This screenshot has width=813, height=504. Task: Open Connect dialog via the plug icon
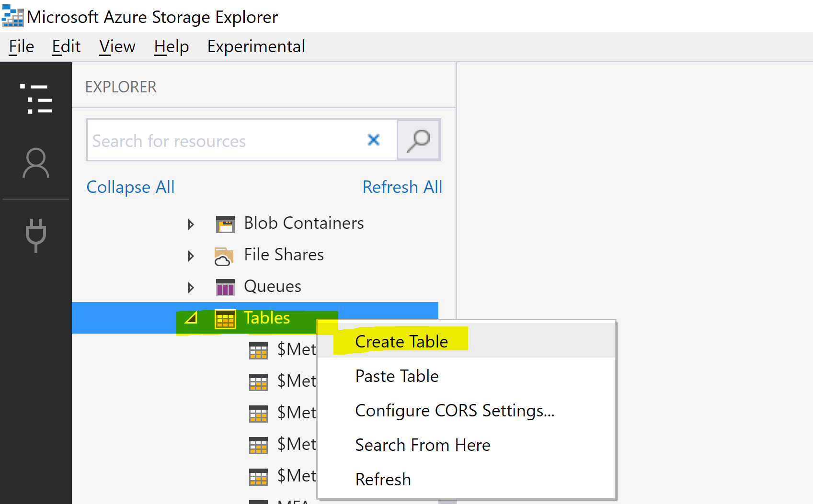click(36, 235)
